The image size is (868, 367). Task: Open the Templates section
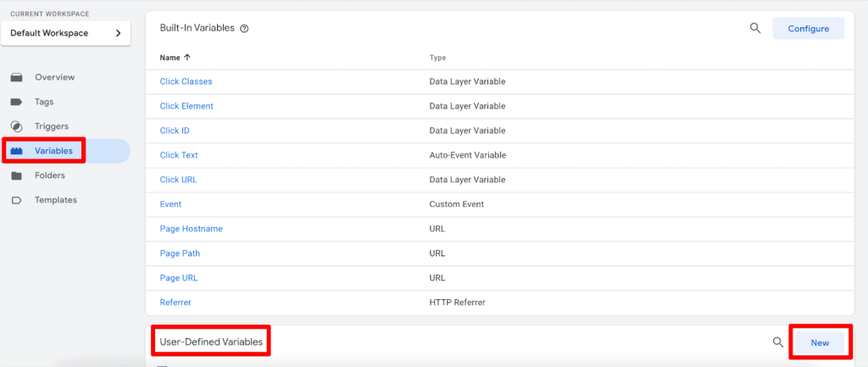pos(56,200)
